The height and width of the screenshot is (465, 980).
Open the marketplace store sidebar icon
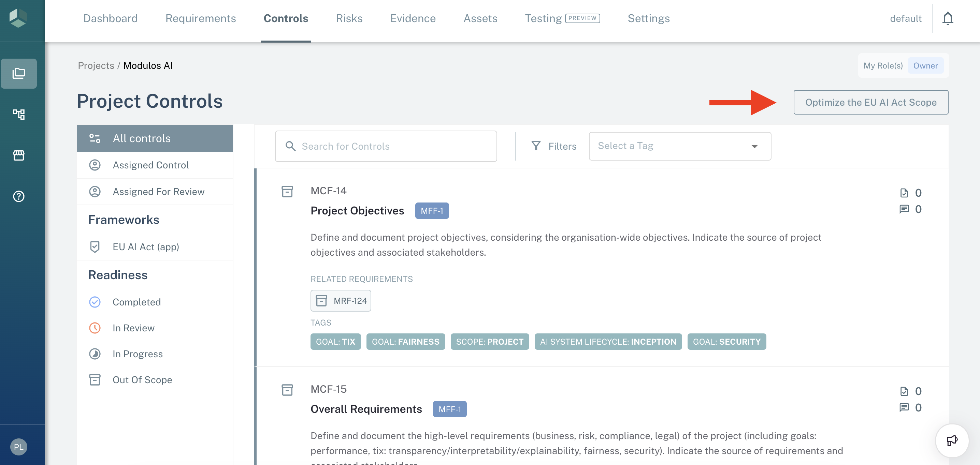pos(19,155)
